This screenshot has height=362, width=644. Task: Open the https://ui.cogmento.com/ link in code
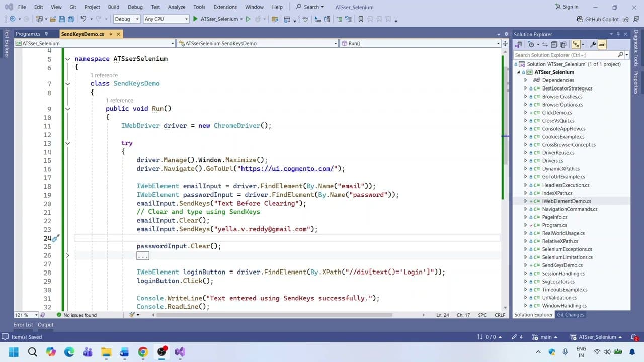pyautogui.click(x=287, y=169)
